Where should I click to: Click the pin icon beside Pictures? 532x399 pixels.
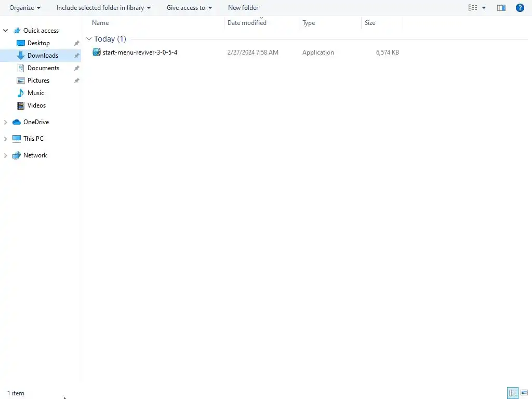77,81
